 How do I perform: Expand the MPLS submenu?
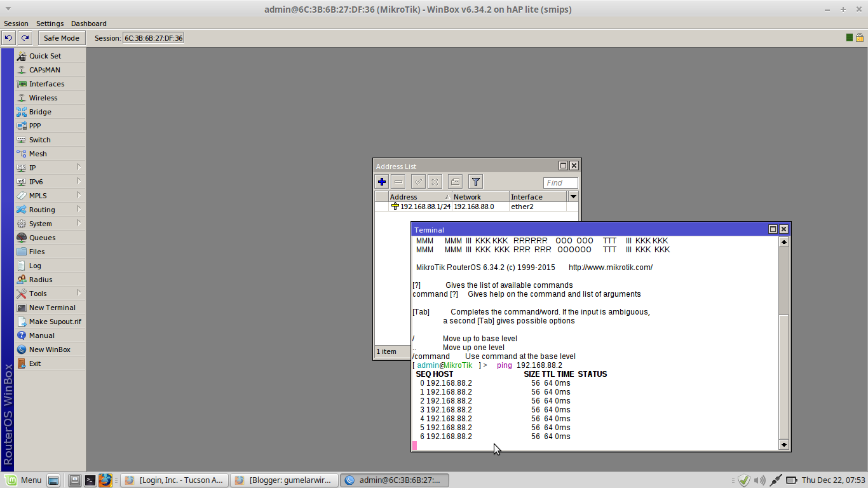click(50, 196)
